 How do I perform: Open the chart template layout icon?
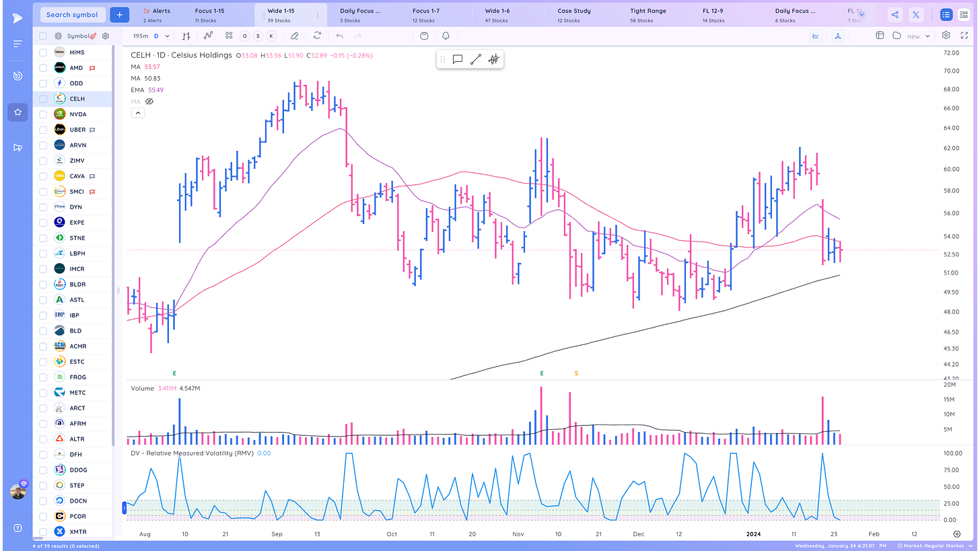coord(880,36)
